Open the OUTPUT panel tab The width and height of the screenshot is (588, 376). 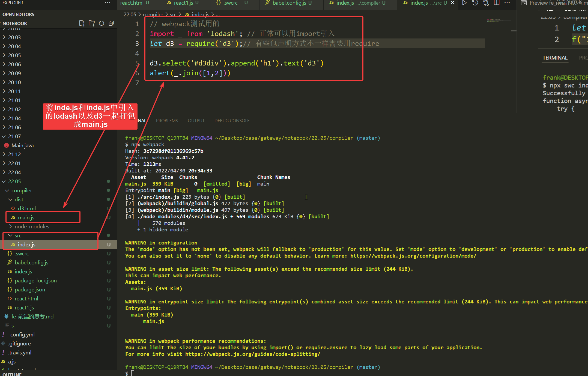pos(196,121)
